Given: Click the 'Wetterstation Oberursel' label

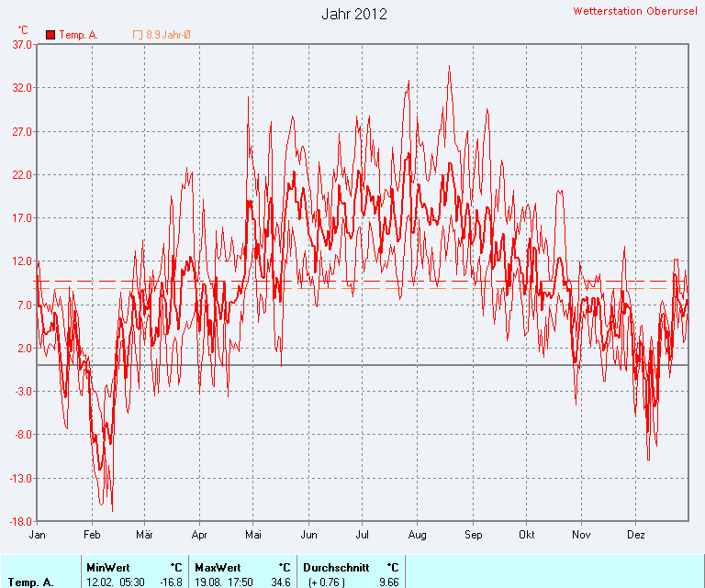Looking at the screenshot, I should coord(635,11).
